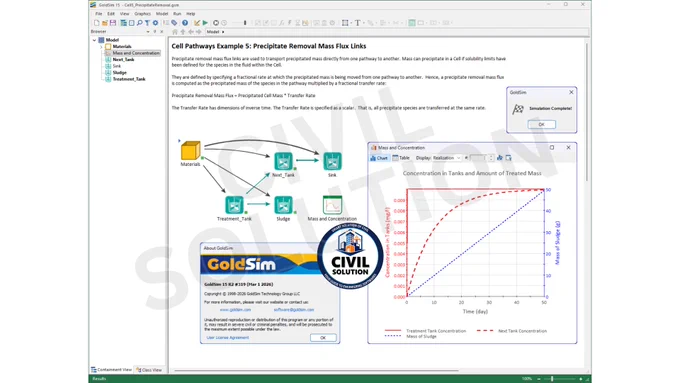680x383 pixels.
Task: Click the green Run simulation play icon
Action: click(x=206, y=23)
